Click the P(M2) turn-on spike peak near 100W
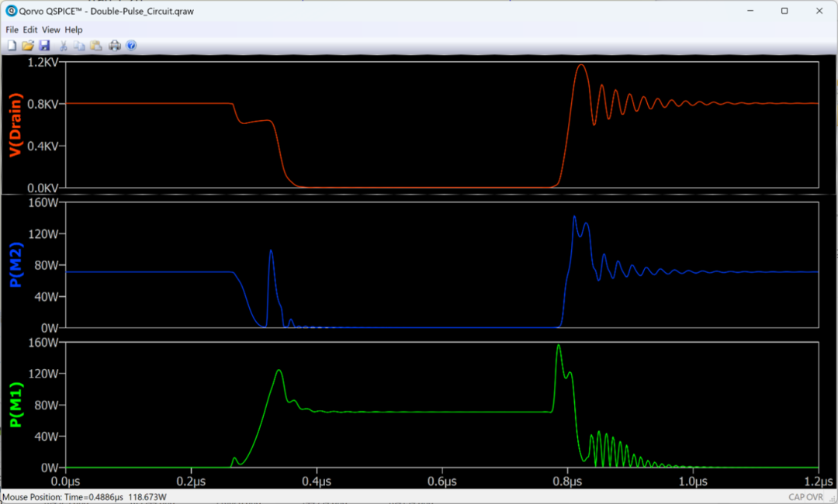Viewport: 838px width, 504px height. [271, 250]
